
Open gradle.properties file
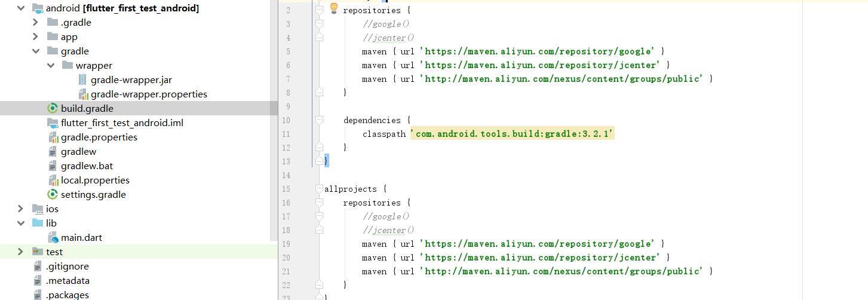pyautogui.click(x=99, y=137)
